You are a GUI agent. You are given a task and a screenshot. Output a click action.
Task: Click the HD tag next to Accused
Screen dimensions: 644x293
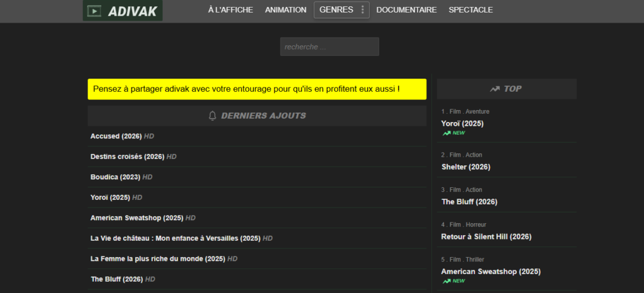pyautogui.click(x=148, y=136)
